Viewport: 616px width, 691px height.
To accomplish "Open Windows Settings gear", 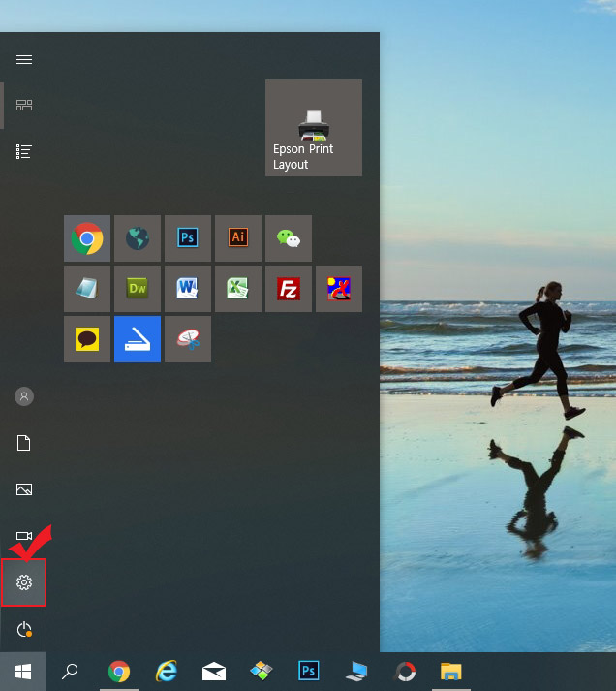I will (x=24, y=582).
